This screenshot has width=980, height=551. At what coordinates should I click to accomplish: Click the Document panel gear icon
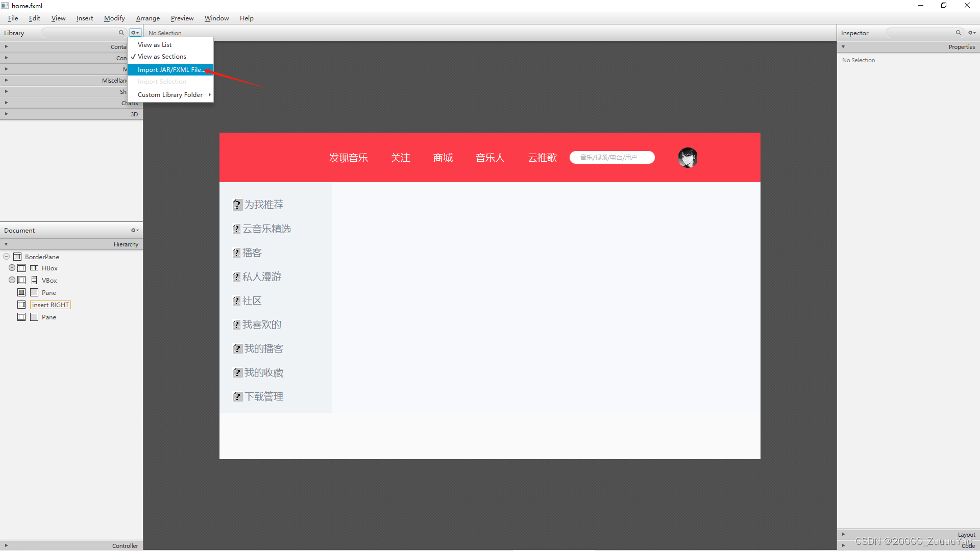[135, 230]
